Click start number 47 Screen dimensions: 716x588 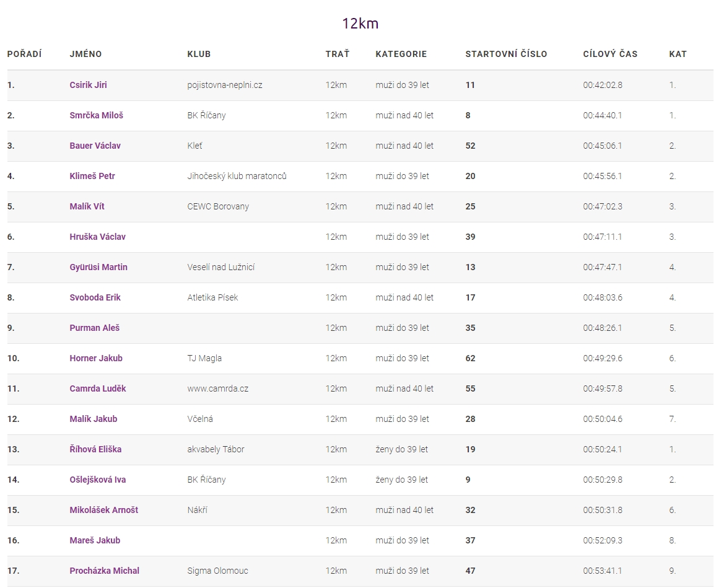(x=470, y=571)
